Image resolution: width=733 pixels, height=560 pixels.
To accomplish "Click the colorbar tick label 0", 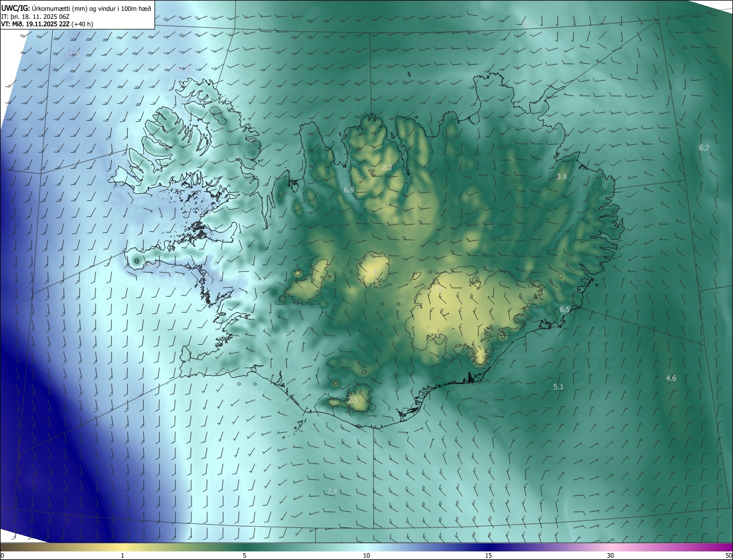I will (x=2, y=556).
